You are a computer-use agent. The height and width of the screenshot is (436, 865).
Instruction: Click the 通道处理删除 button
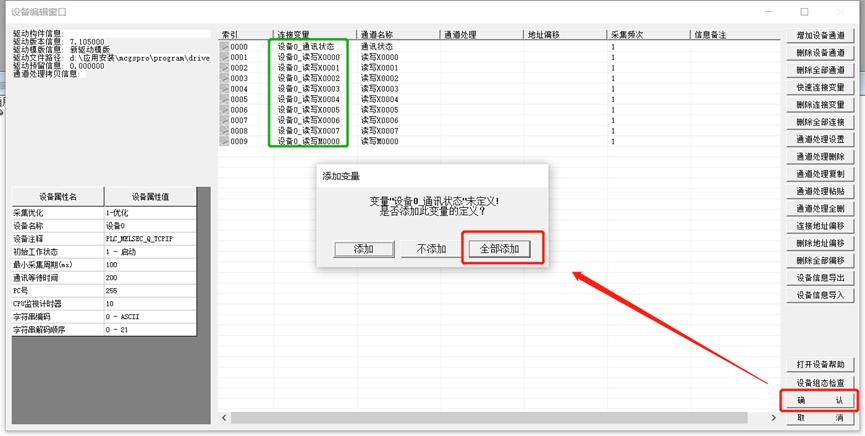[820, 157]
